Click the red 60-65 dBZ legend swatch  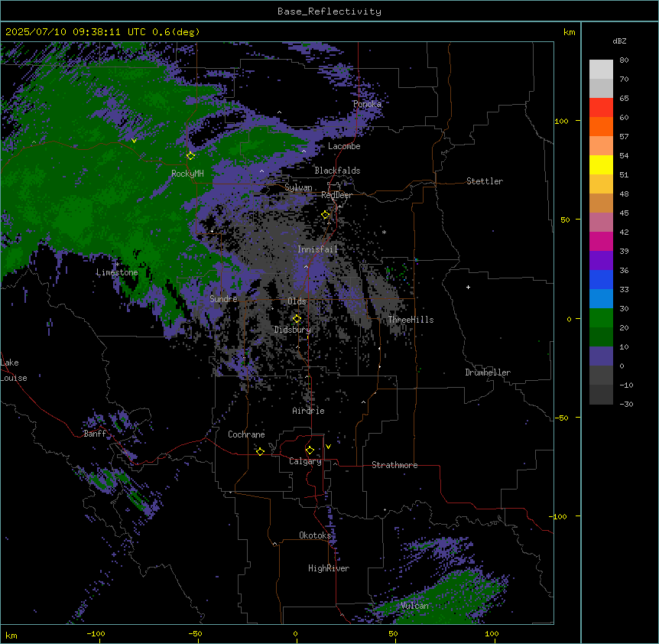[x=601, y=108]
